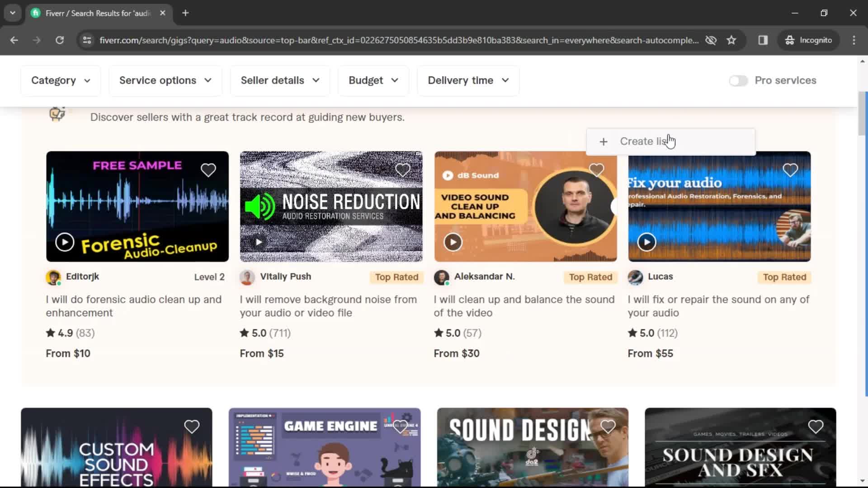Click the address bar URL field

coord(399,40)
